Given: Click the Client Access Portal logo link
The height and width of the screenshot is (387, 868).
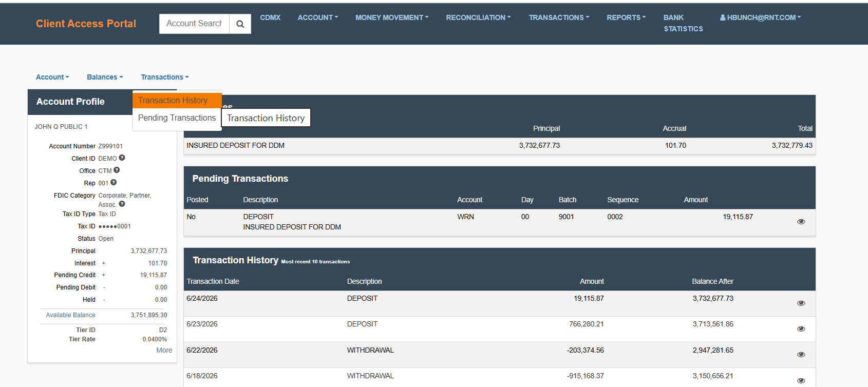Looking at the screenshot, I should click(86, 24).
